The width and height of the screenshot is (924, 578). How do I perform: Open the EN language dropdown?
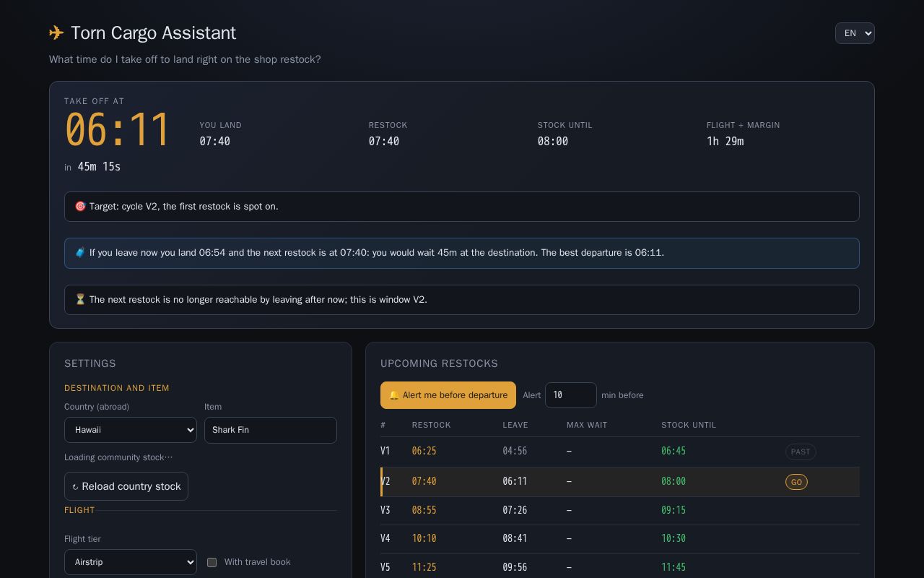(855, 33)
